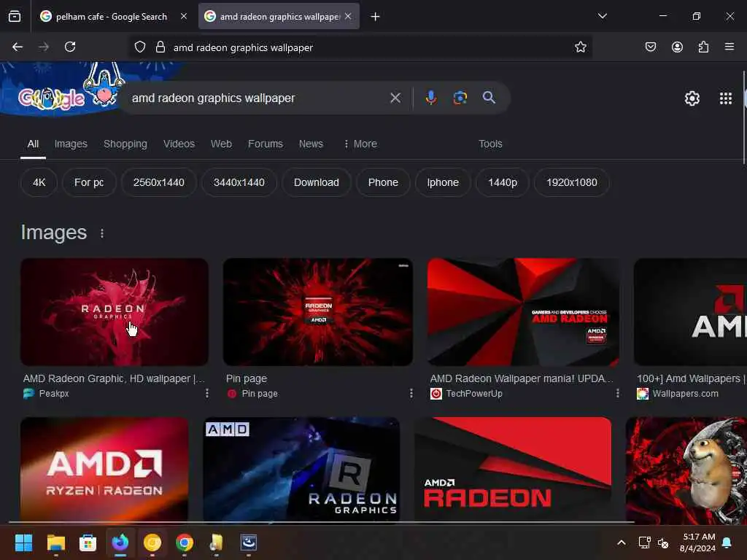Show hidden system tray icons
This screenshot has height=560, width=747.
622,542
